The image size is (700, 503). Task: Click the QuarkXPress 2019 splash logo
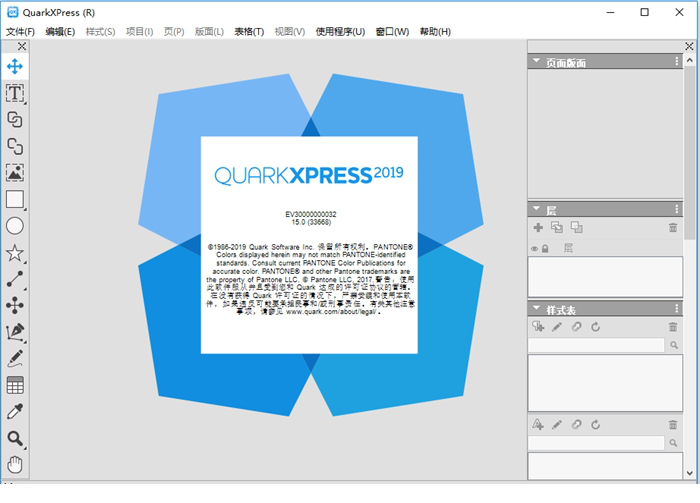click(309, 175)
